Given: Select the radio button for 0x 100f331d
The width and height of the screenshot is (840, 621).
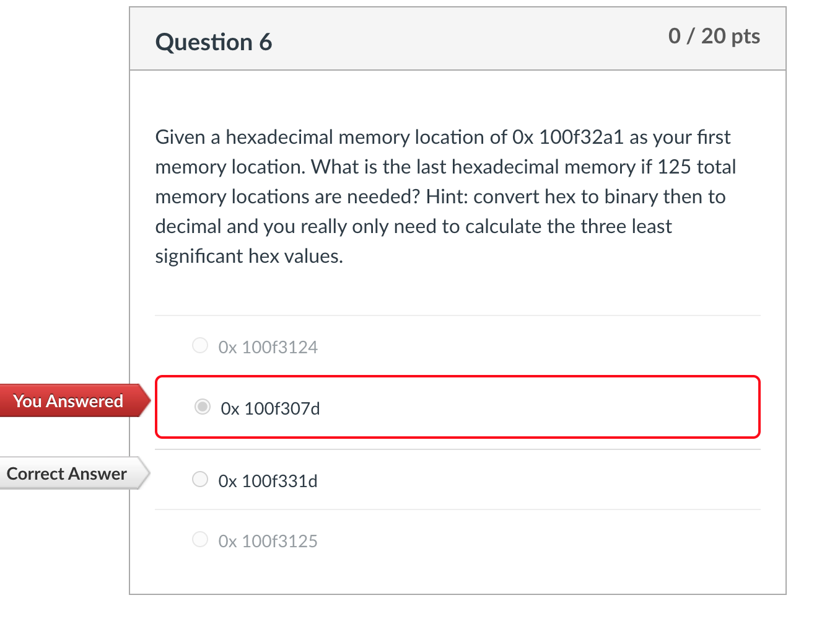Looking at the screenshot, I should point(199,479).
